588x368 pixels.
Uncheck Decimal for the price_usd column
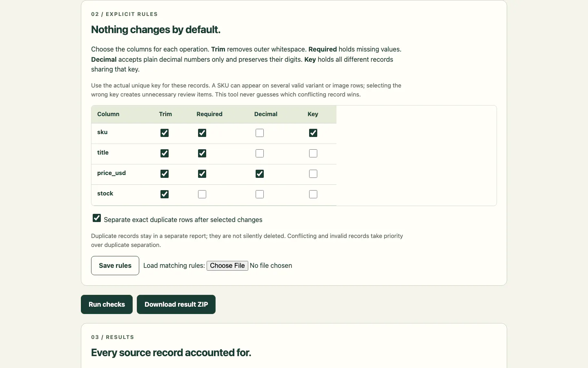tap(260, 174)
